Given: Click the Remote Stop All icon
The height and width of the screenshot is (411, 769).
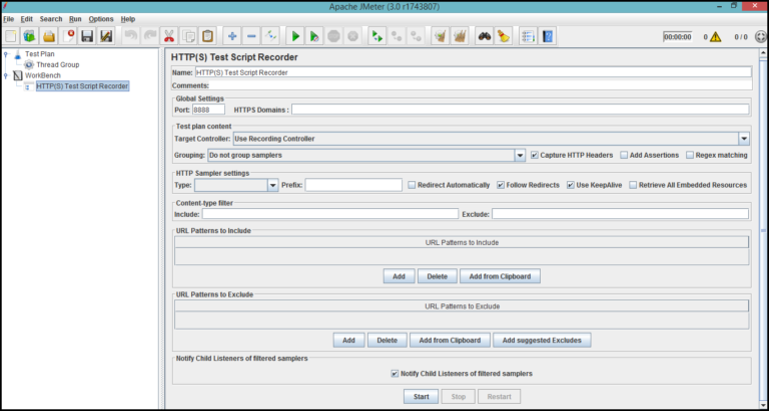Looking at the screenshot, I should pyautogui.click(x=396, y=36).
